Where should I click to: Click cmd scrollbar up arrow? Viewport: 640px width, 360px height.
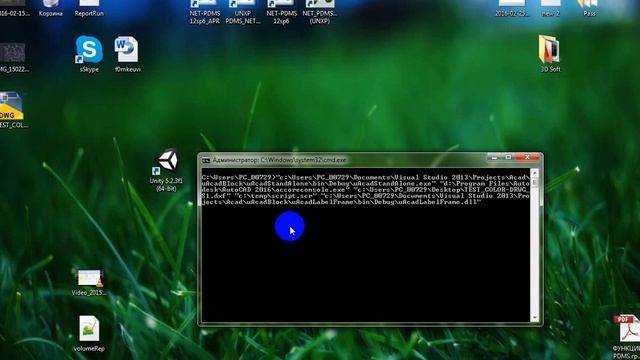pos(534,173)
